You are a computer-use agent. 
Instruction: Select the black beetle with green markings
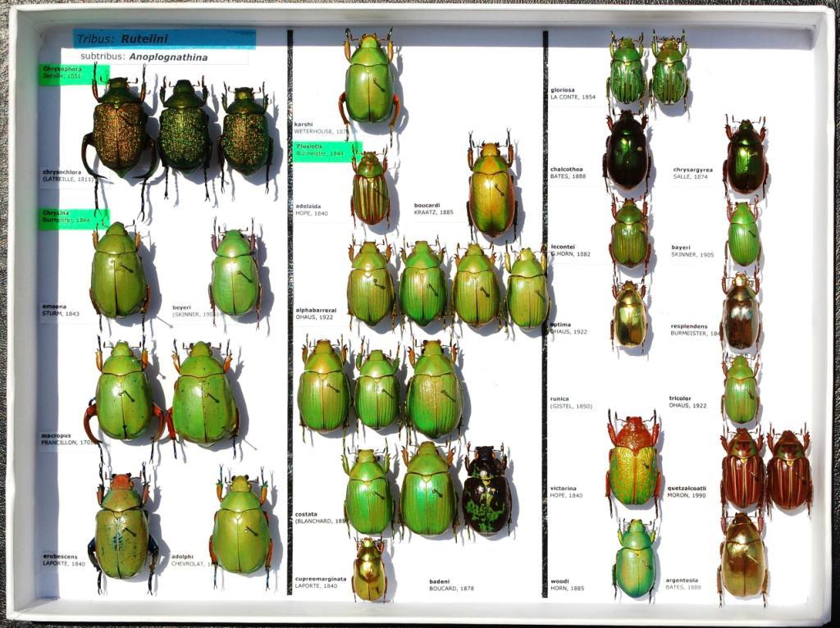486,491
